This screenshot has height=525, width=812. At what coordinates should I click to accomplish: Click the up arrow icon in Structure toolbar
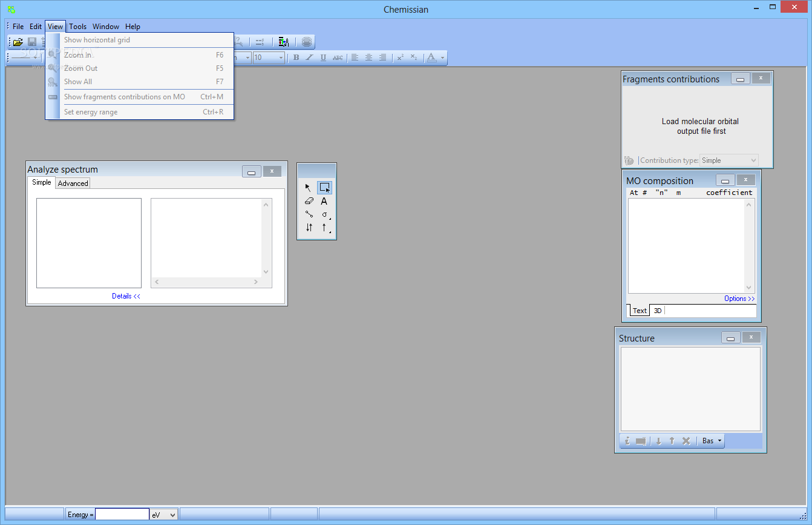pyautogui.click(x=672, y=441)
